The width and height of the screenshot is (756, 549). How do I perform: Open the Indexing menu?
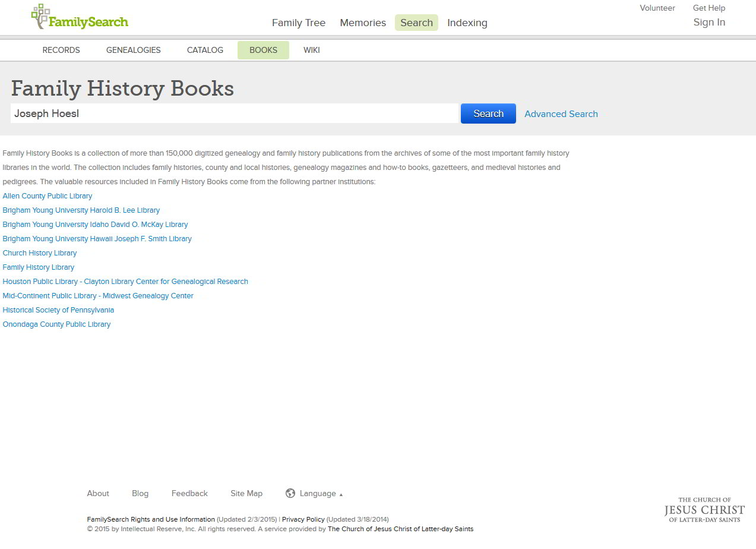pyautogui.click(x=467, y=23)
